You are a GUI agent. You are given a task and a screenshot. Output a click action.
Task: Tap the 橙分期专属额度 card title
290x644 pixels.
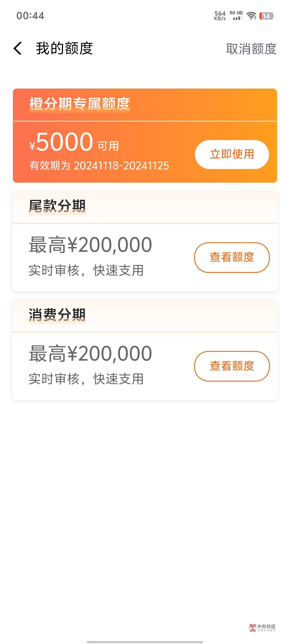click(x=80, y=104)
